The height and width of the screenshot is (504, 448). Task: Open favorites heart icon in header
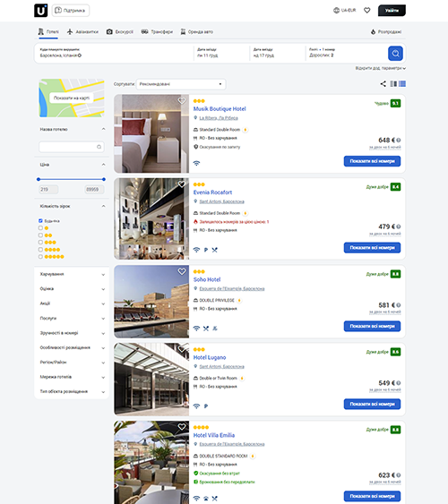[367, 10]
